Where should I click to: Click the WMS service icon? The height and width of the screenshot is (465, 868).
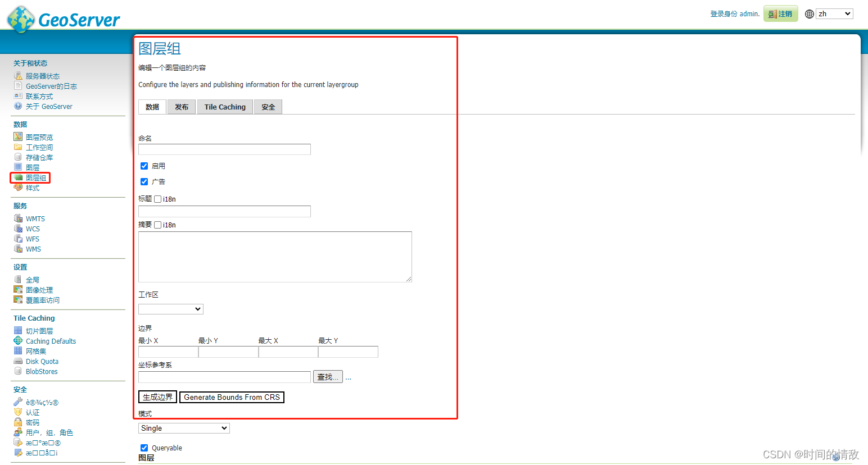(x=18, y=249)
